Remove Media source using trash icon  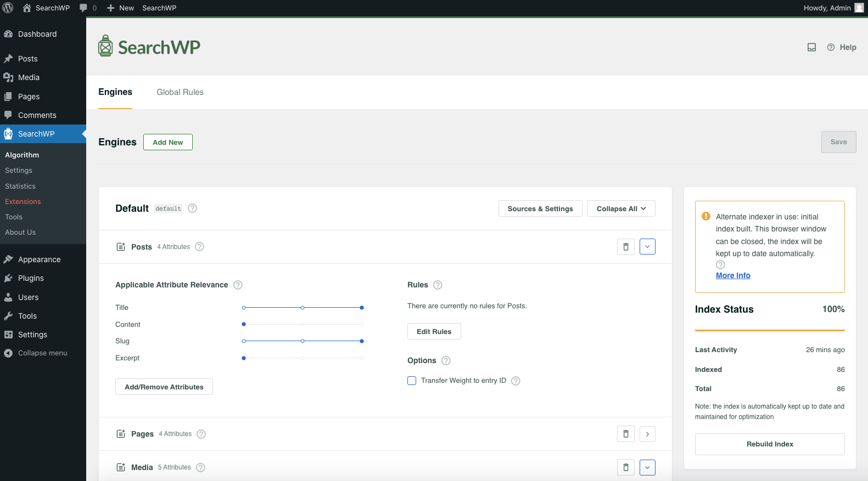[x=625, y=467]
